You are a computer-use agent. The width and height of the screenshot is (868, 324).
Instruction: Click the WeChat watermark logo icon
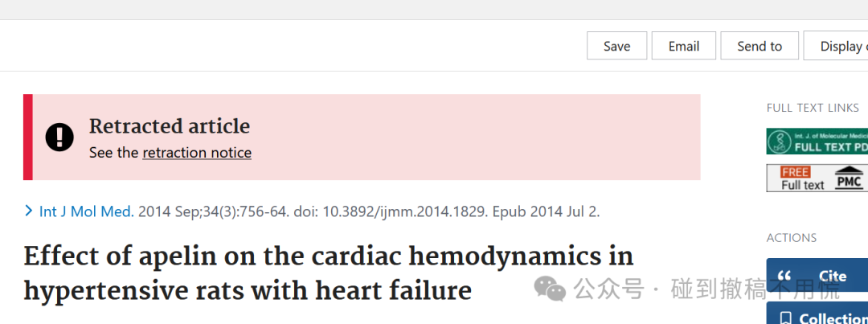(x=550, y=289)
